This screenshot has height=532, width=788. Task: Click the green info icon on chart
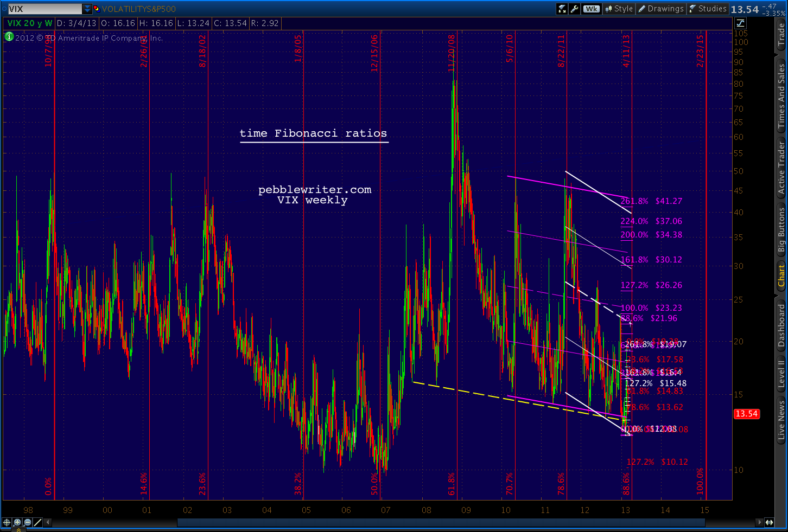[x=9, y=37]
